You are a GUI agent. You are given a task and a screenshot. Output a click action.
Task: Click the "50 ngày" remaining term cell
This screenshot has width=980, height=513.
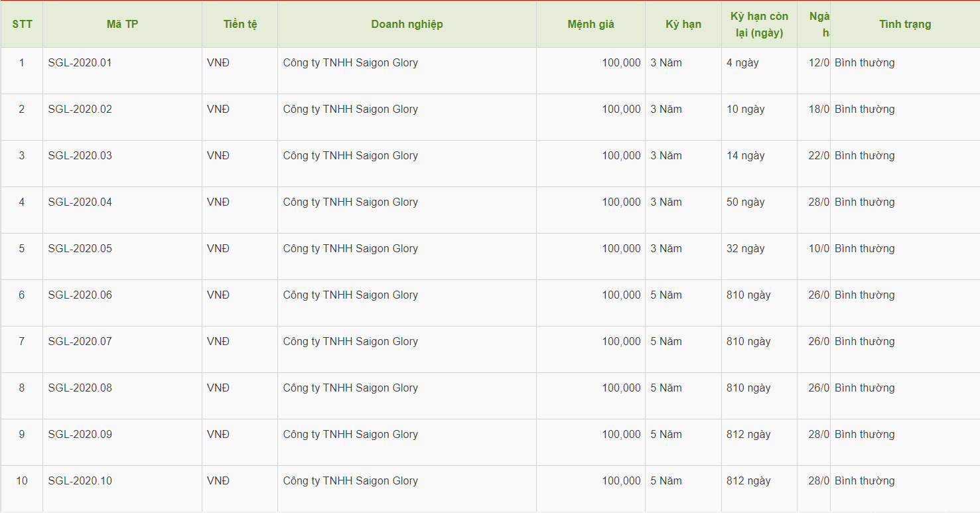[x=745, y=202]
